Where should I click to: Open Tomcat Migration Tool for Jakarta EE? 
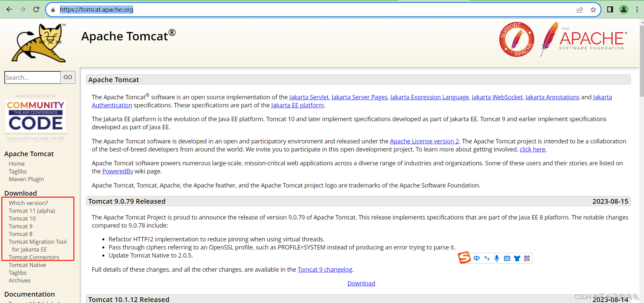tap(38, 245)
